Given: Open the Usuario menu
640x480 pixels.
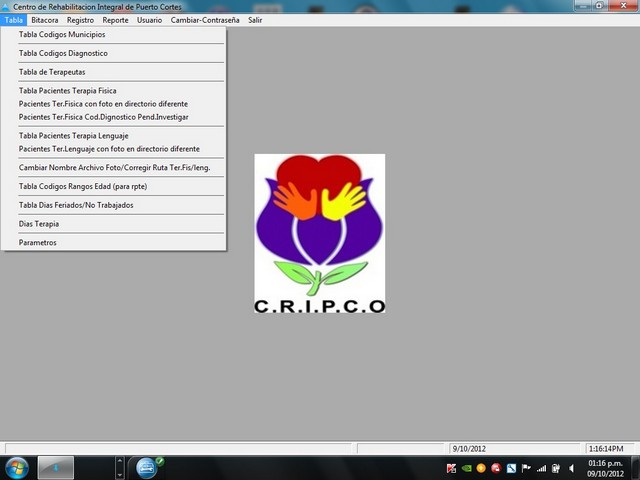Looking at the screenshot, I should tap(149, 20).
